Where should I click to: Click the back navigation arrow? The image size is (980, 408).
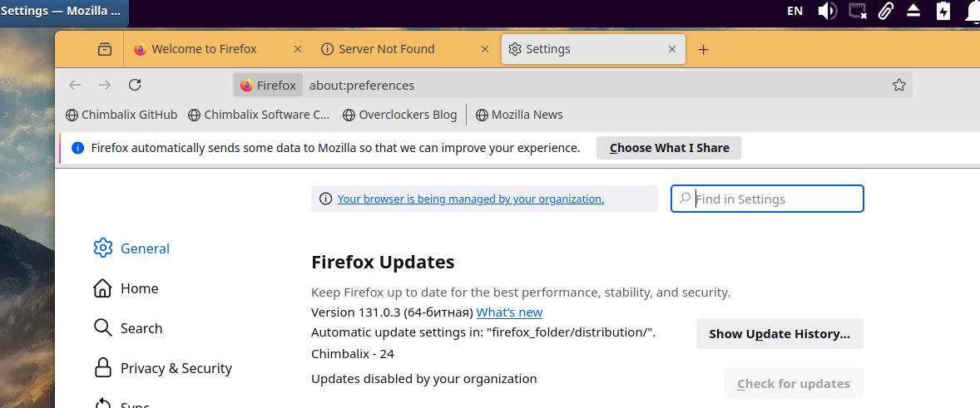pyautogui.click(x=75, y=85)
